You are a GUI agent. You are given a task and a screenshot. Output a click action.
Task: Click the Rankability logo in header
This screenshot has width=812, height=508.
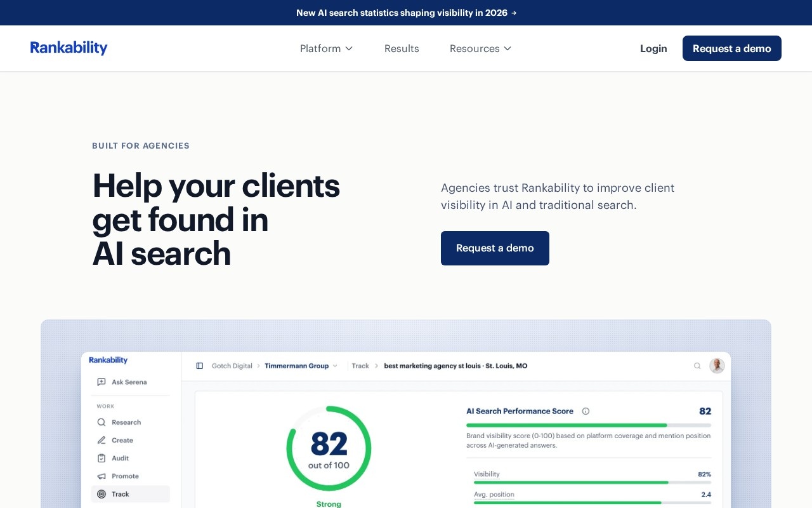point(69,48)
